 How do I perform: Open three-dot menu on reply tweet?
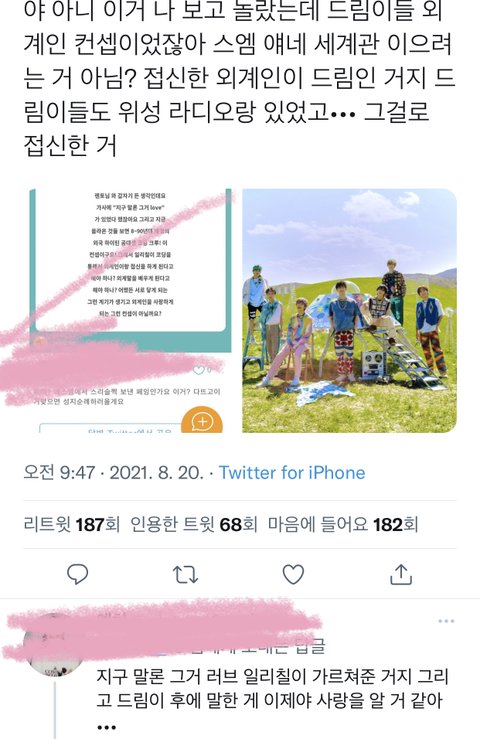(x=446, y=621)
